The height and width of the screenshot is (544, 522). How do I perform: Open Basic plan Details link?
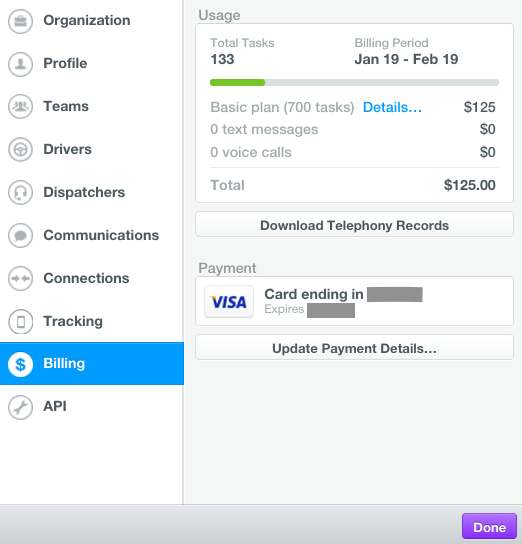[392, 108]
